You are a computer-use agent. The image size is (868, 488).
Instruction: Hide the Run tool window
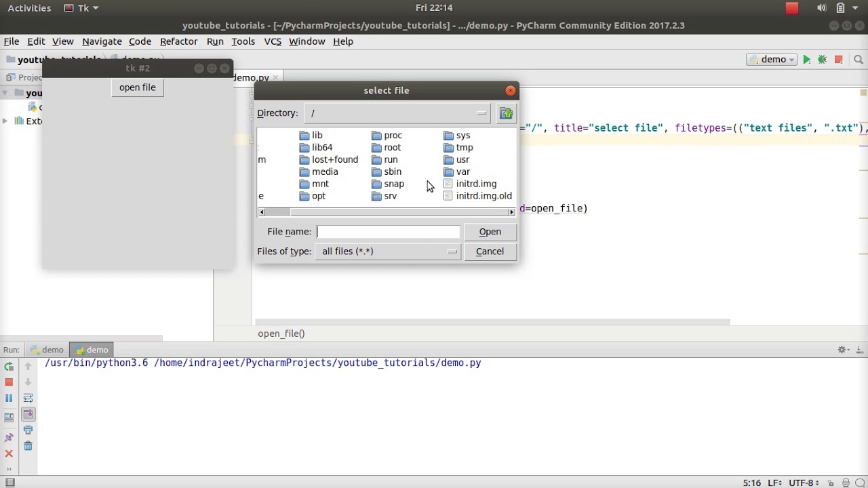pyautogui.click(x=859, y=350)
